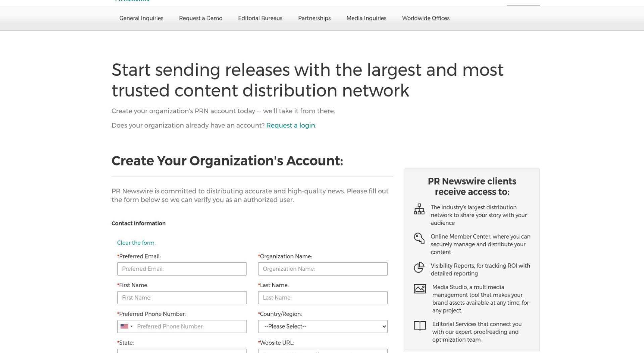This screenshot has width=644, height=353.
Task: Click the Visibility Reports pie chart icon
Action: click(x=419, y=267)
